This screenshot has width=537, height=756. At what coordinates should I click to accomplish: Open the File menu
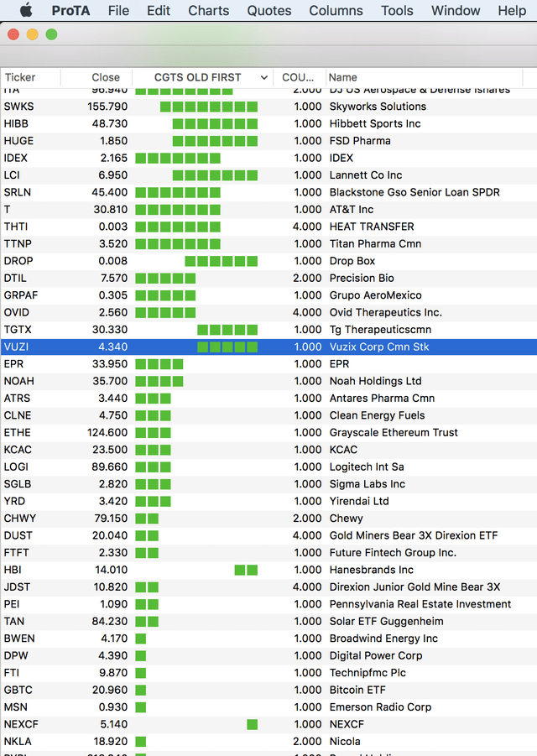pos(118,10)
